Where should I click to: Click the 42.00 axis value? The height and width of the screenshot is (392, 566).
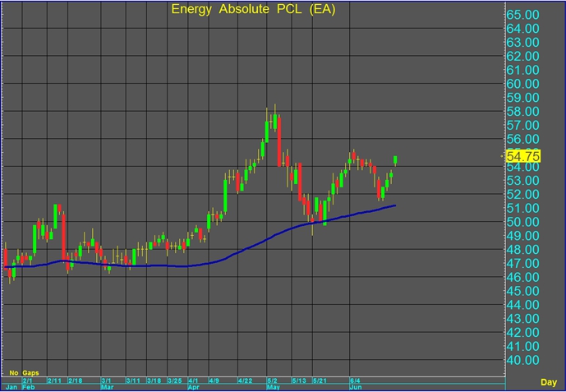click(522, 333)
